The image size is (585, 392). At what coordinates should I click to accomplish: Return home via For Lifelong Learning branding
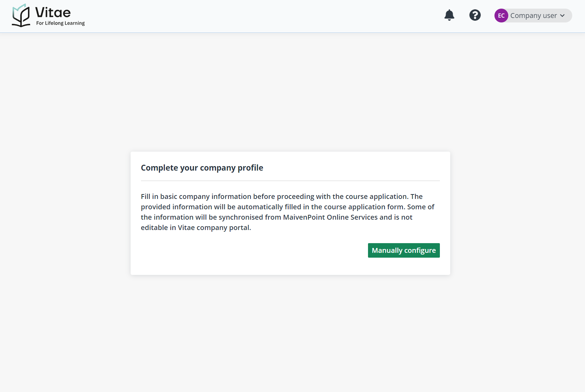tap(60, 23)
